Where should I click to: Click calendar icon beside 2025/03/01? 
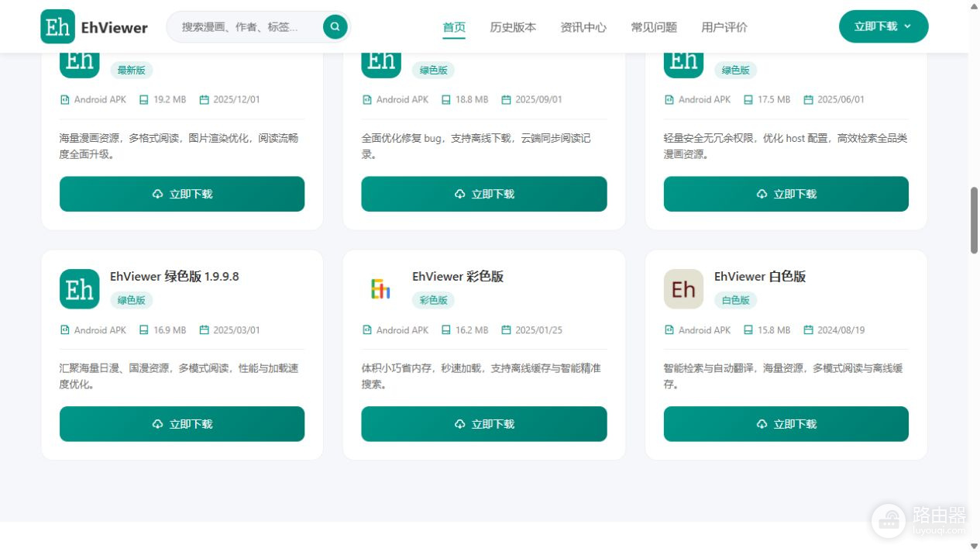coord(205,329)
